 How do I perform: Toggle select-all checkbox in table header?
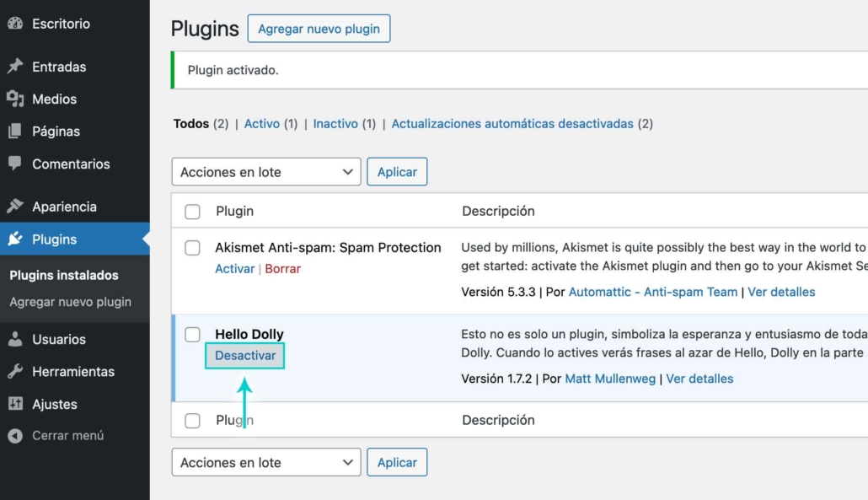pos(192,212)
